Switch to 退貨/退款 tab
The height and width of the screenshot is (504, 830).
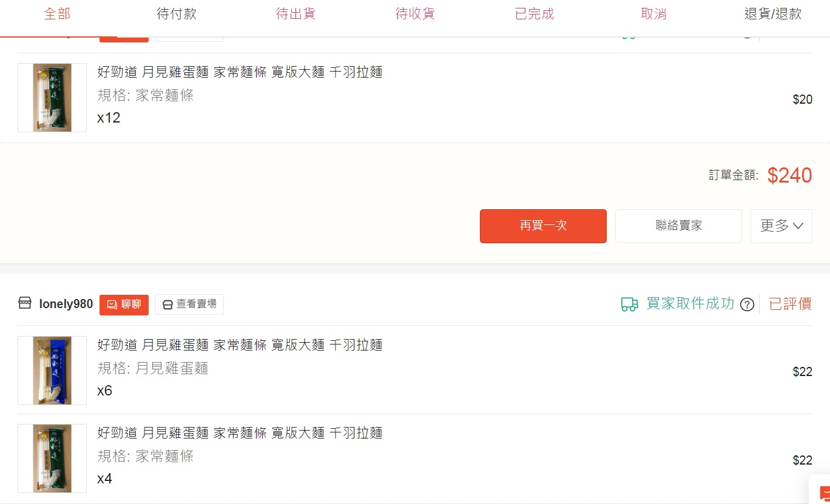tap(773, 14)
